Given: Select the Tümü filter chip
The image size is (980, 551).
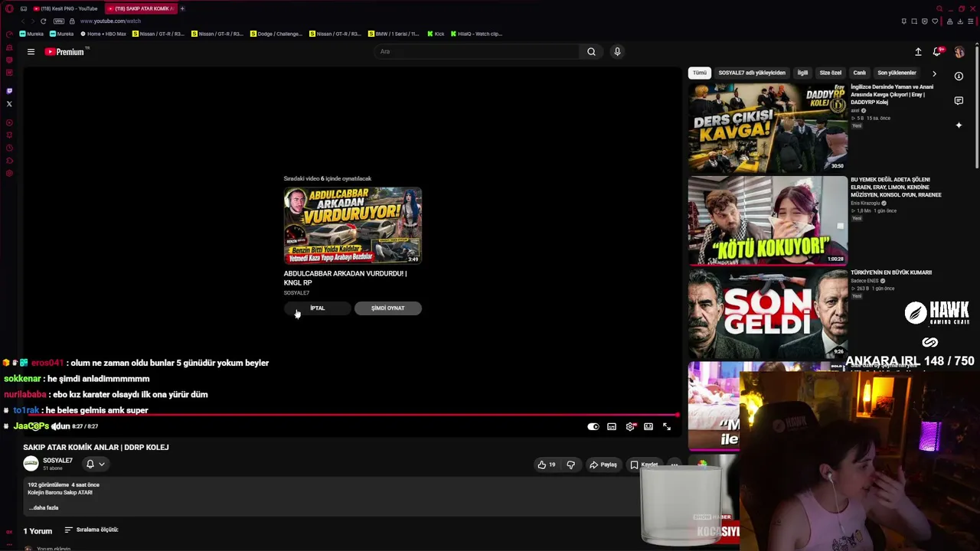Looking at the screenshot, I should pos(700,73).
